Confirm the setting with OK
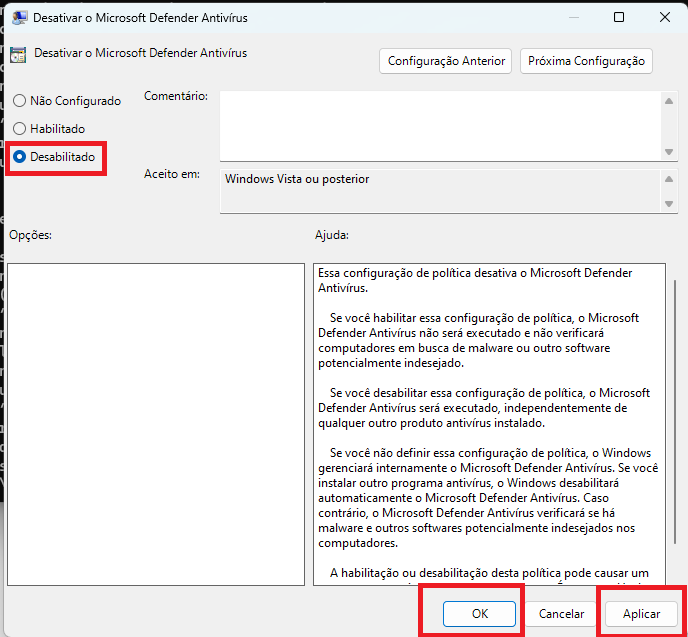This screenshot has width=688, height=637. [x=479, y=613]
